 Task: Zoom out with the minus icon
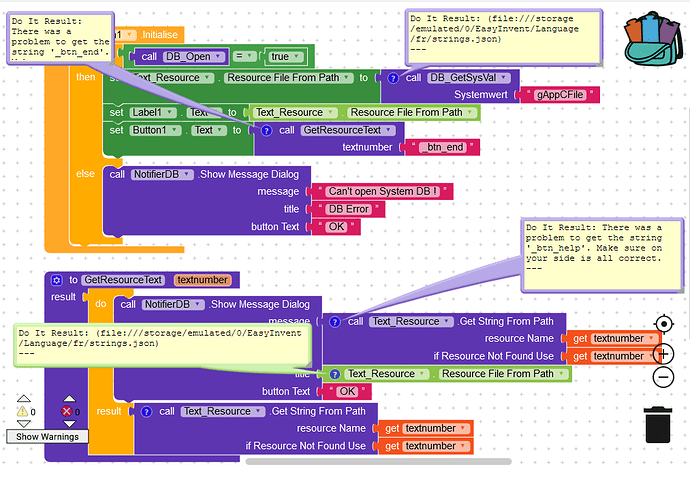coord(663,377)
